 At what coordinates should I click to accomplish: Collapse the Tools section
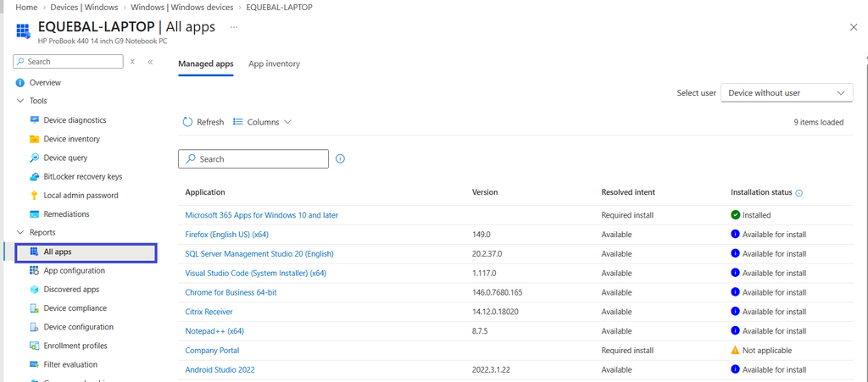20,101
